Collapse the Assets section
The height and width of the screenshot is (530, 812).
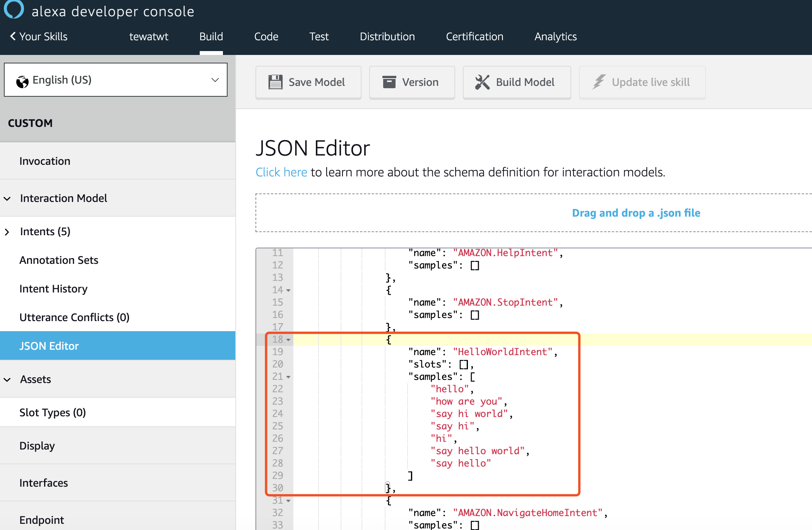coord(7,380)
